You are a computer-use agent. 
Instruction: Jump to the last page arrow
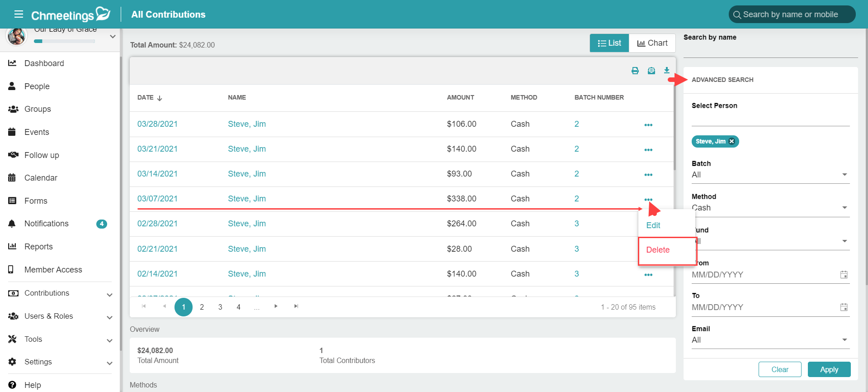[296, 306]
